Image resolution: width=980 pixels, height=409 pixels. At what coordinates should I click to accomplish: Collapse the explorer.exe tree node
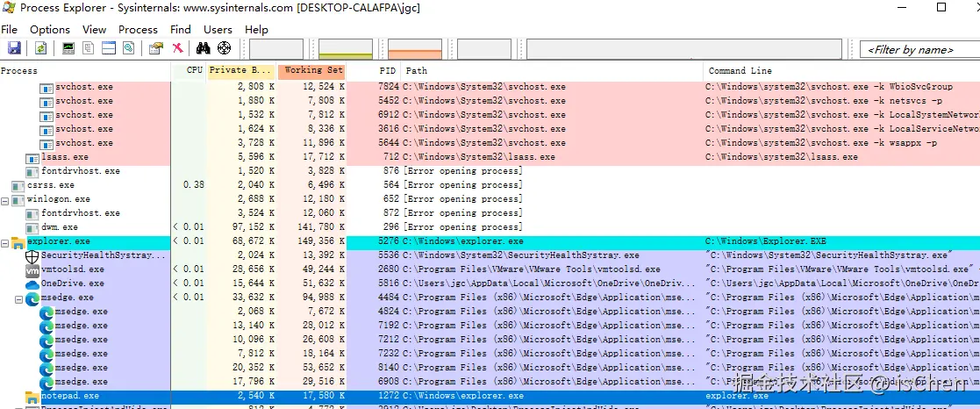point(5,242)
